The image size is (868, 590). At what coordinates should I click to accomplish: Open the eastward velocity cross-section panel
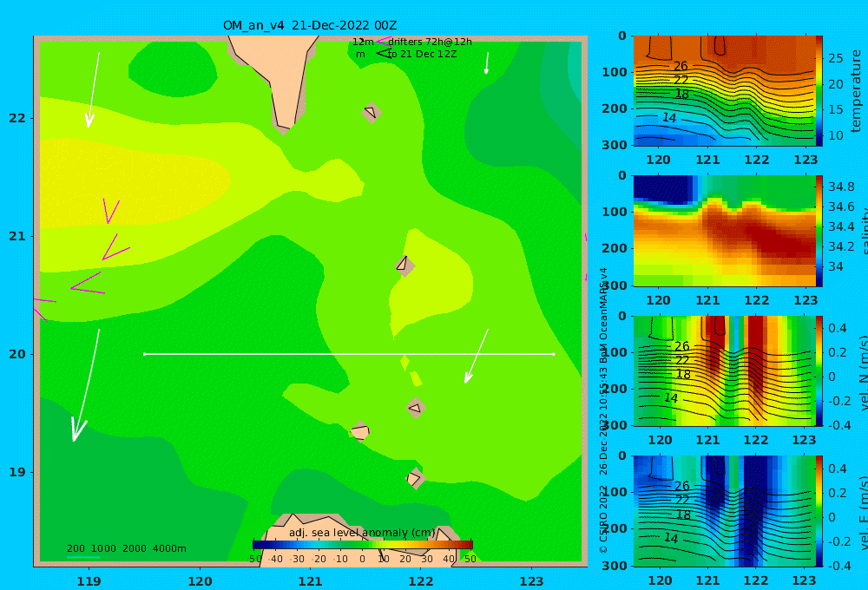tap(724, 511)
